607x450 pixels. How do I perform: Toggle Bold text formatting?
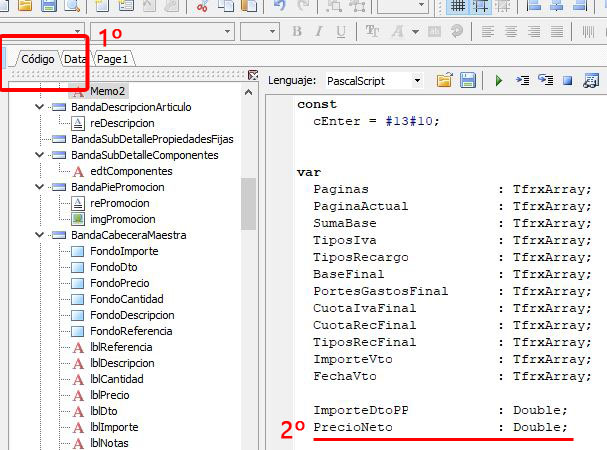297,32
